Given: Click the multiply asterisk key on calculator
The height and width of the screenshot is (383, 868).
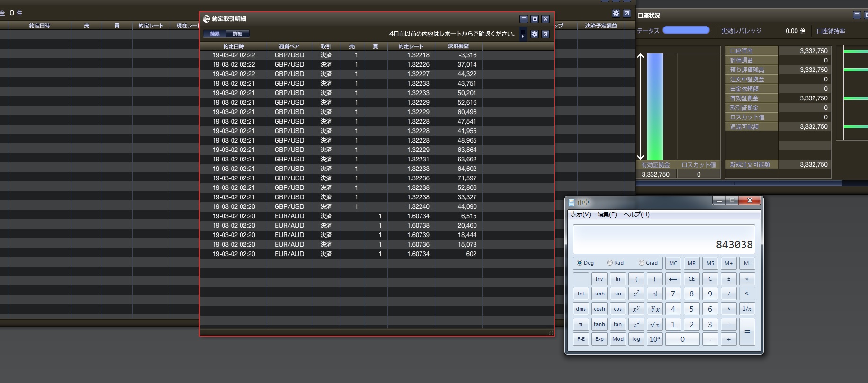Looking at the screenshot, I should click(728, 309).
